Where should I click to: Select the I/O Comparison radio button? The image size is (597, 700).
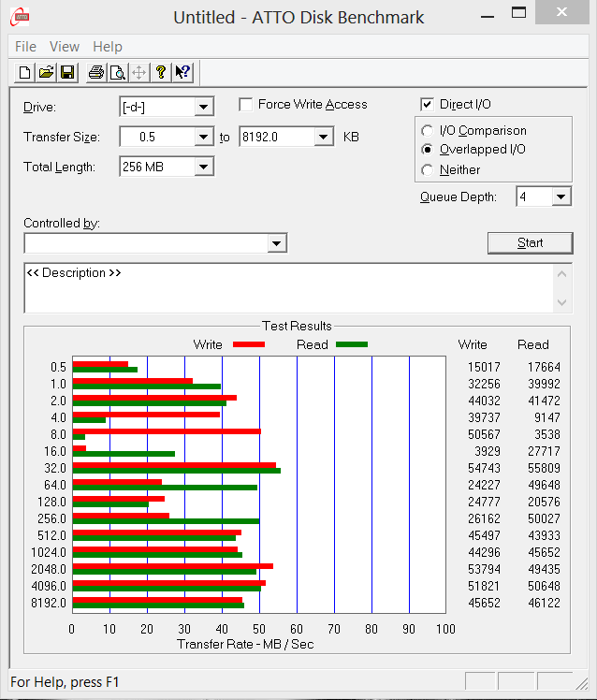tap(428, 131)
